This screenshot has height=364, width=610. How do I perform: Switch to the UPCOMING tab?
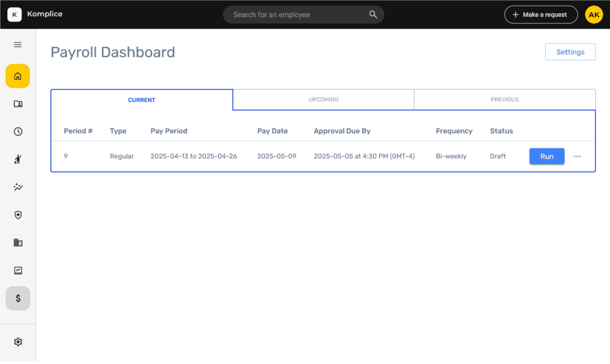pos(324,100)
